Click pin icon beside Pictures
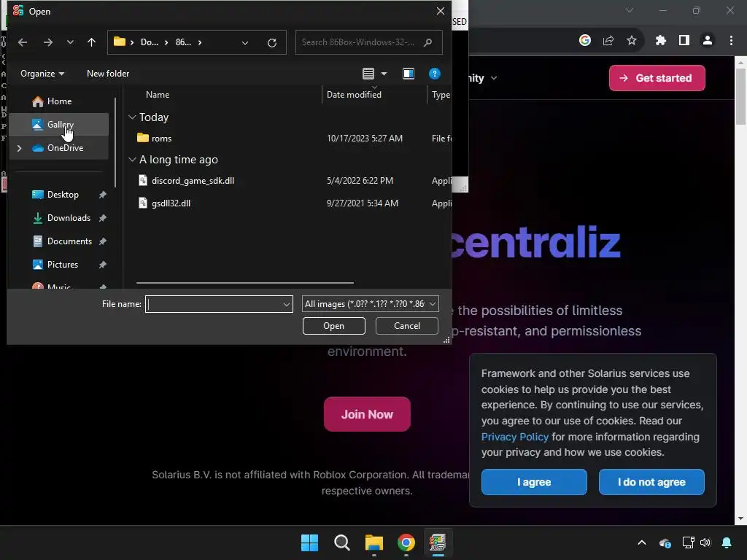 pyautogui.click(x=102, y=264)
